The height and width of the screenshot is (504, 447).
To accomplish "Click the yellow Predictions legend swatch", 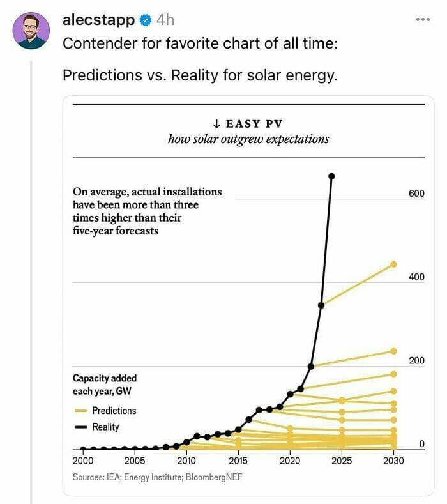I will [x=80, y=411].
